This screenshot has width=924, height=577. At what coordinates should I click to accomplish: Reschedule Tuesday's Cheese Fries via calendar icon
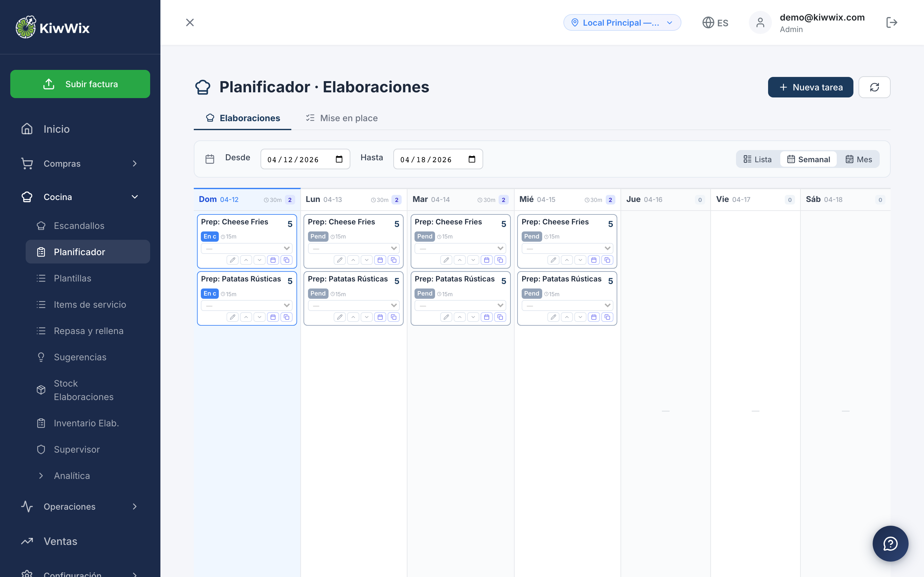486,260
